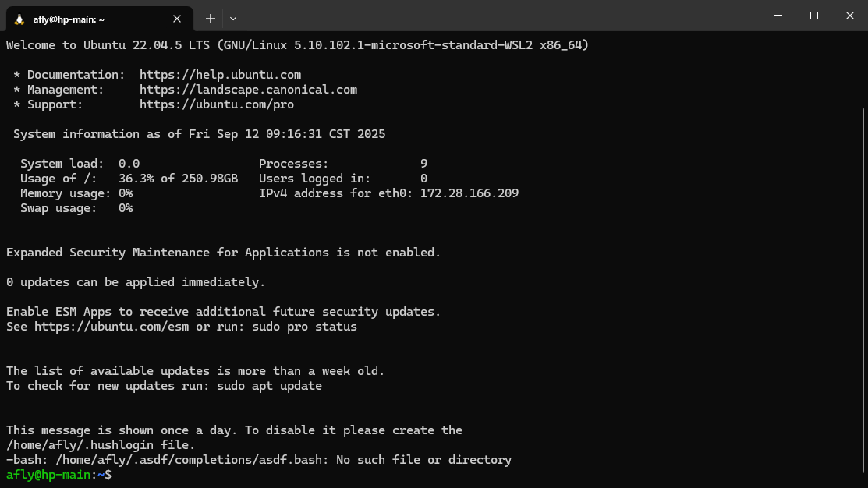868x488 pixels.
Task: Click the asdf.bash 'No such file' error line
Action: (x=258, y=461)
